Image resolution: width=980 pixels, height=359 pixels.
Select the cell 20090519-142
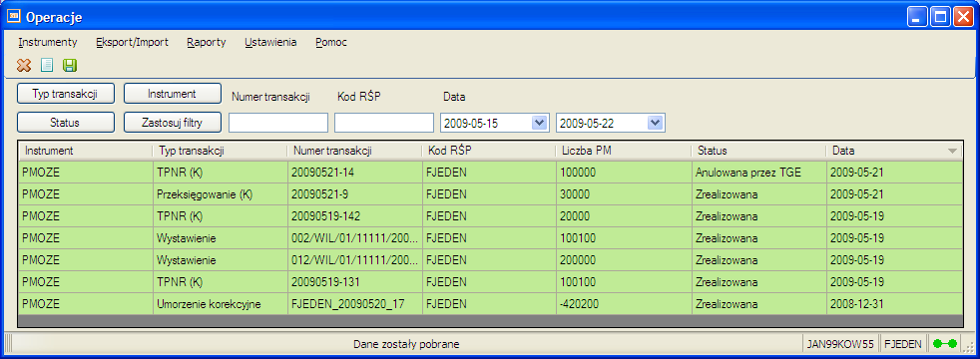pos(355,216)
